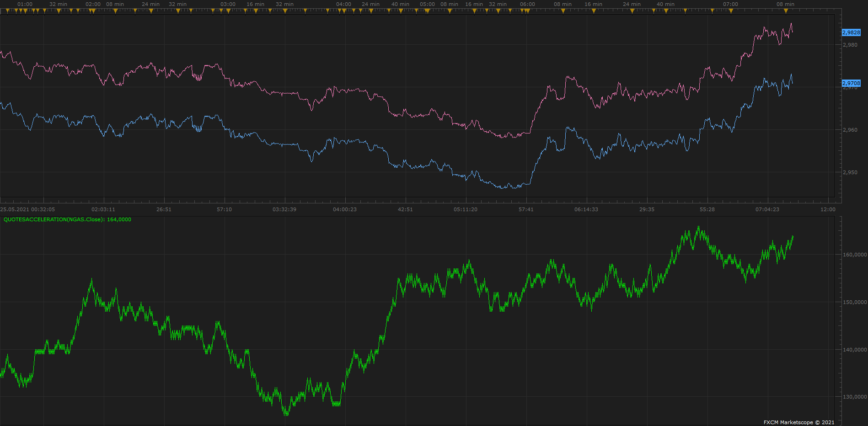Viewport: 868px width, 426px height.
Task: Click the 01:00 label on top ruler
Action: pos(25,4)
